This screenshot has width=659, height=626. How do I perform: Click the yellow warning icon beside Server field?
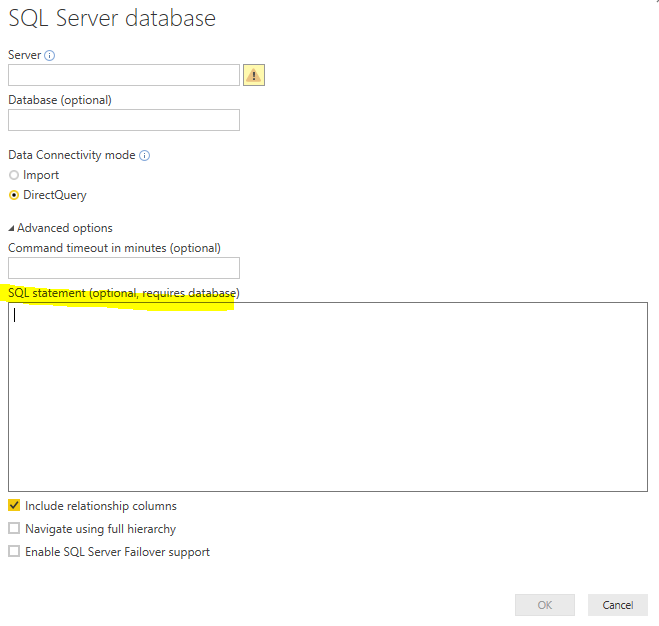pos(254,75)
